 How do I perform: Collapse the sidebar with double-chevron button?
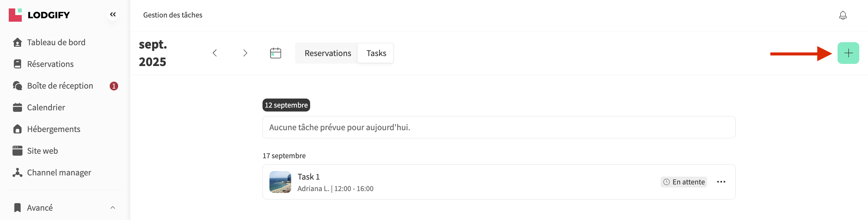point(113,14)
